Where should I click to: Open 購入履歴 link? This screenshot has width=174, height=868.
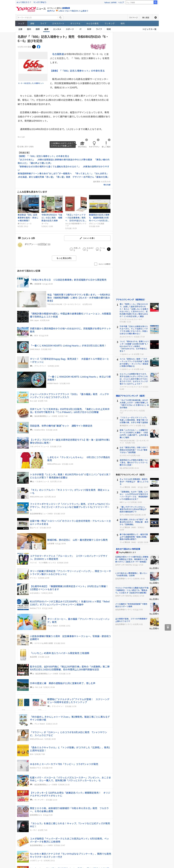click(x=146, y=18)
